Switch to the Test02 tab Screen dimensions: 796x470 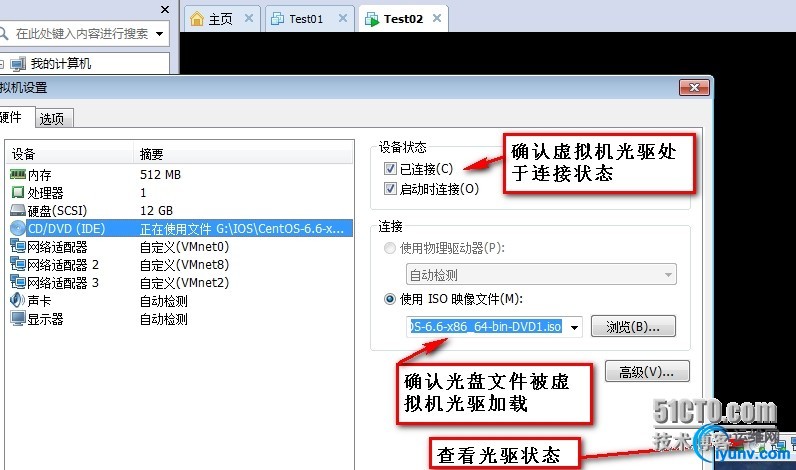tap(403, 19)
